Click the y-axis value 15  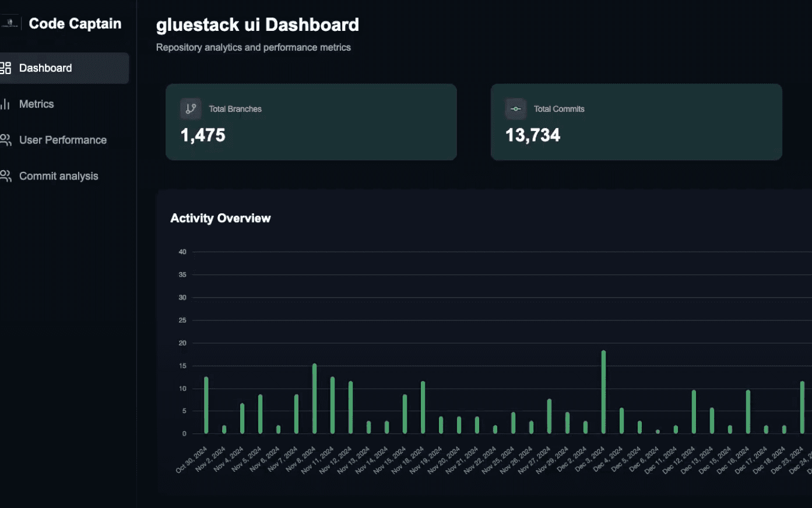click(182, 366)
